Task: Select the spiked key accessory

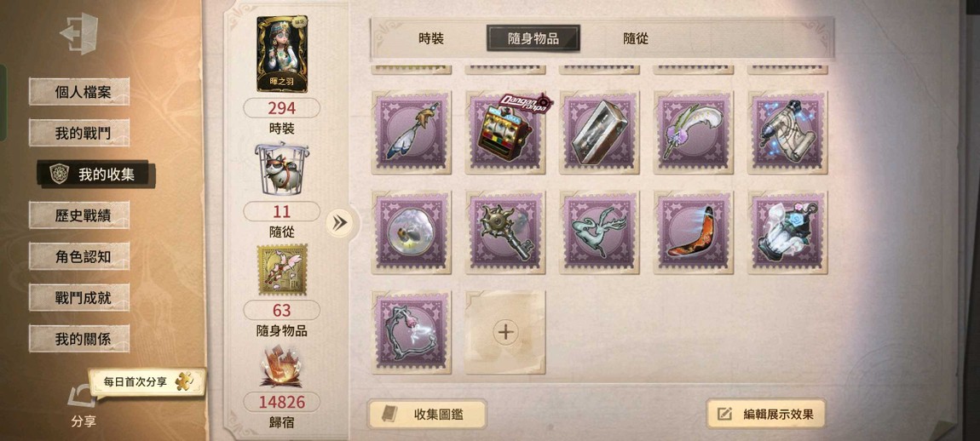Action: click(505, 233)
